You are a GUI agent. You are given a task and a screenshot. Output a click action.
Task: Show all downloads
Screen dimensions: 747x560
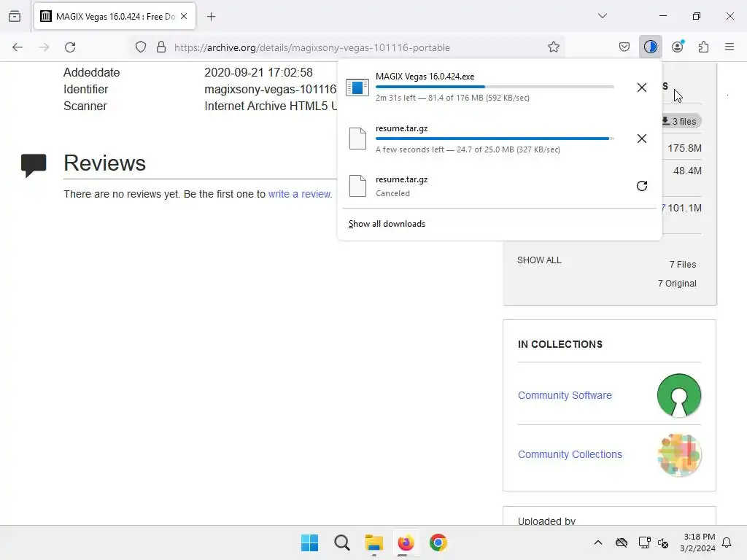pos(387,224)
